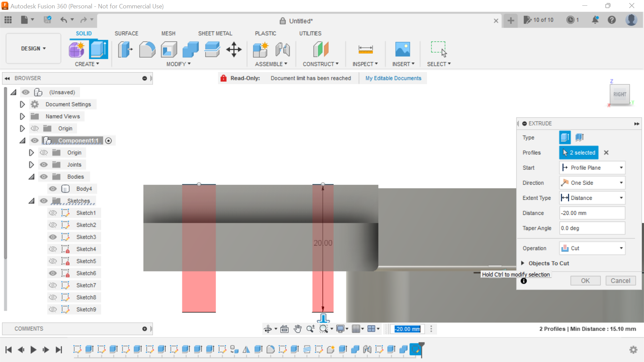Select the Pan hand tool
The image size is (644, 362).
click(298, 329)
